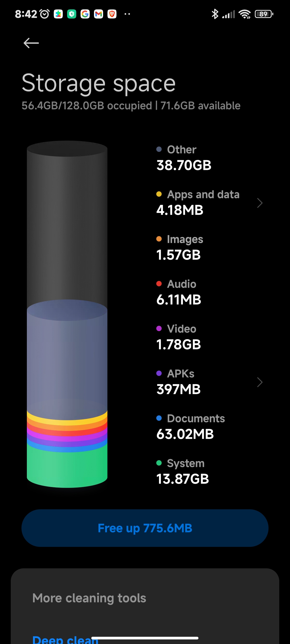Tap the Gmail notification icon
The image size is (290, 644).
(99, 14)
